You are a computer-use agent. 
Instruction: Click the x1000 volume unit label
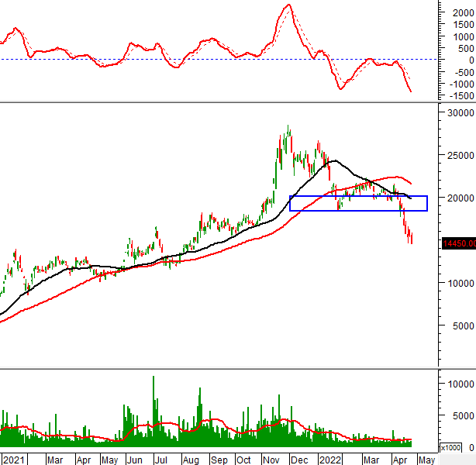450,448
